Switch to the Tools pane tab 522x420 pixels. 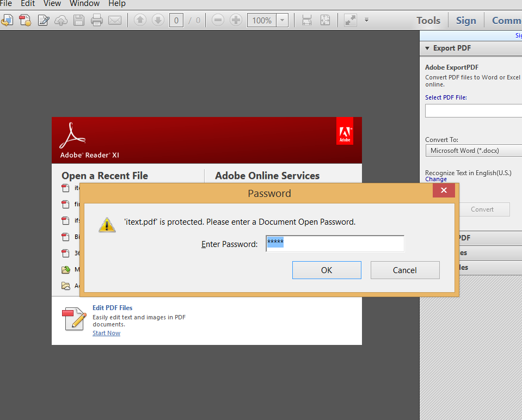tap(428, 21)
